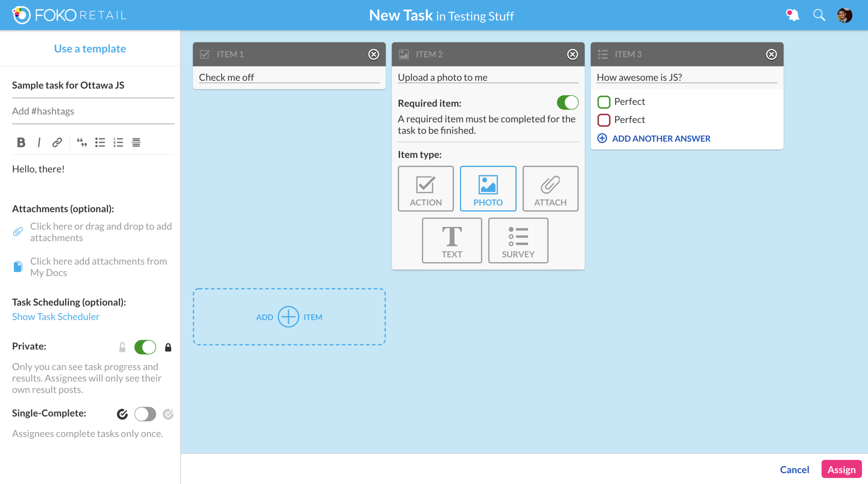Tick the green Perfect checkbox
The image size is (868, 484).
604,102
